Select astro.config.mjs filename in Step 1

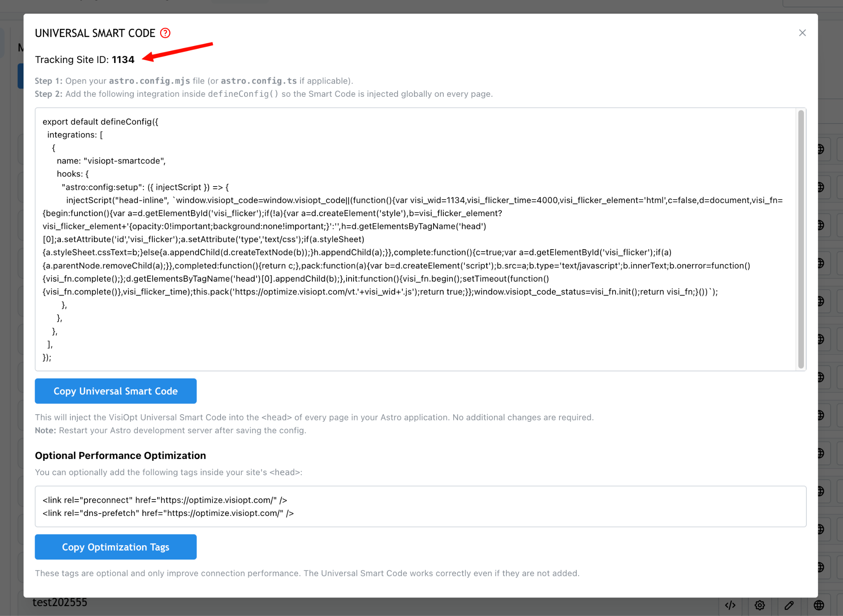tap(149, 81)
